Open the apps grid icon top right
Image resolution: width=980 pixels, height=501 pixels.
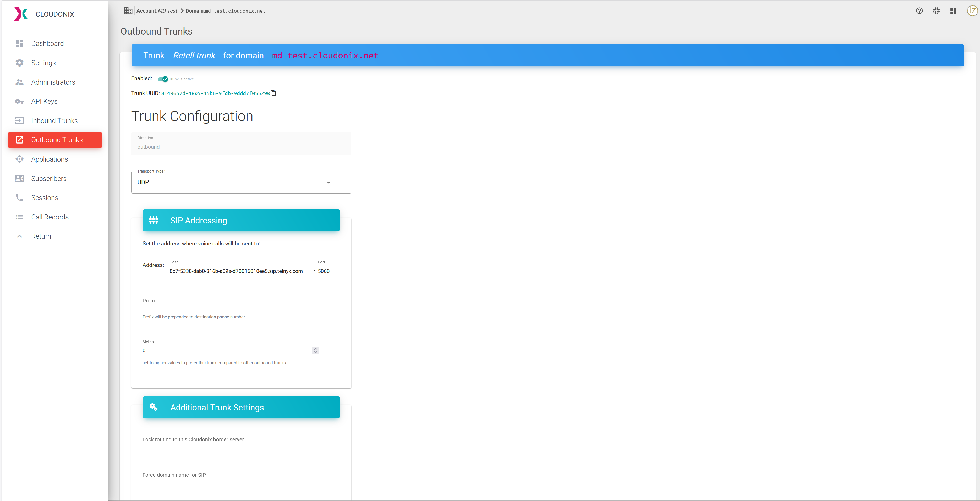(x=953, y=11)
